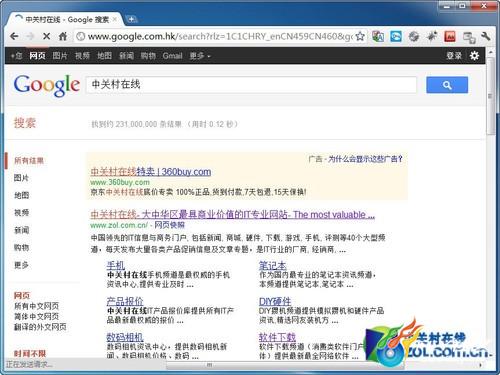
Task: Open Google settings gear icon
Action: [x=474, y=56]
